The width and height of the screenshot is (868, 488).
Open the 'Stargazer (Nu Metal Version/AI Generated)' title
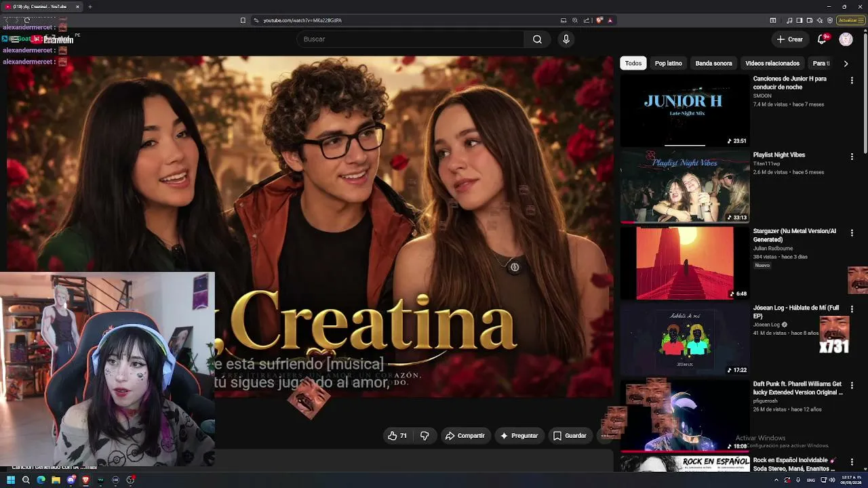point(794,235)
